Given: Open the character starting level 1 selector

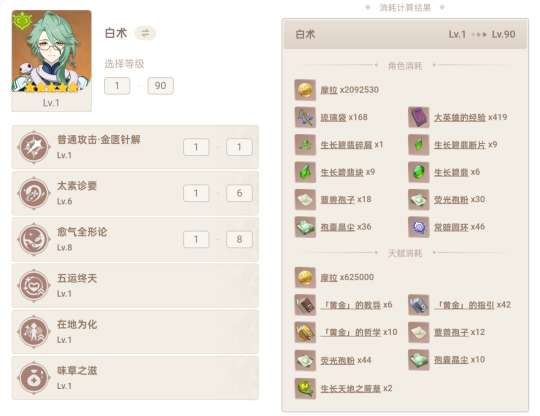Looking at the screenshot, I should (x=117, y=86).
